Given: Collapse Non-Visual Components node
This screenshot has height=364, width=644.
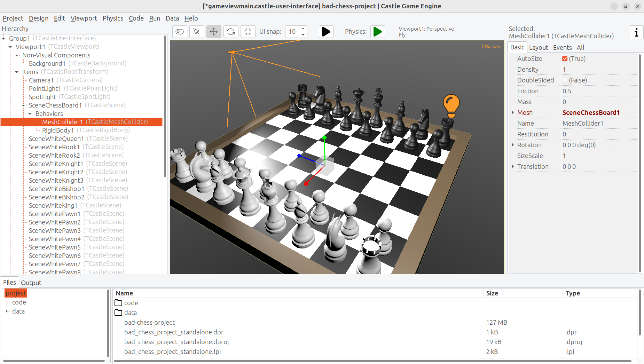Looking at the screenshot, I should [x=17, y=55].
